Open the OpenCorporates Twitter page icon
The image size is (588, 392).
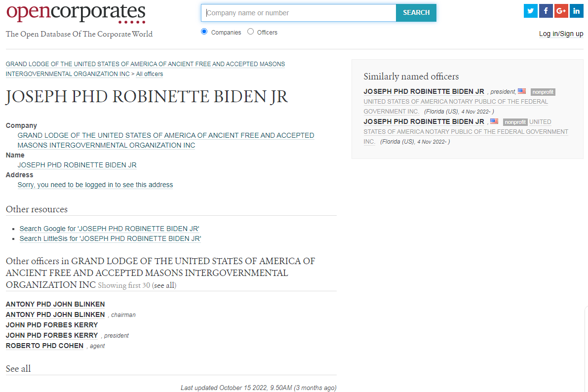531,11
